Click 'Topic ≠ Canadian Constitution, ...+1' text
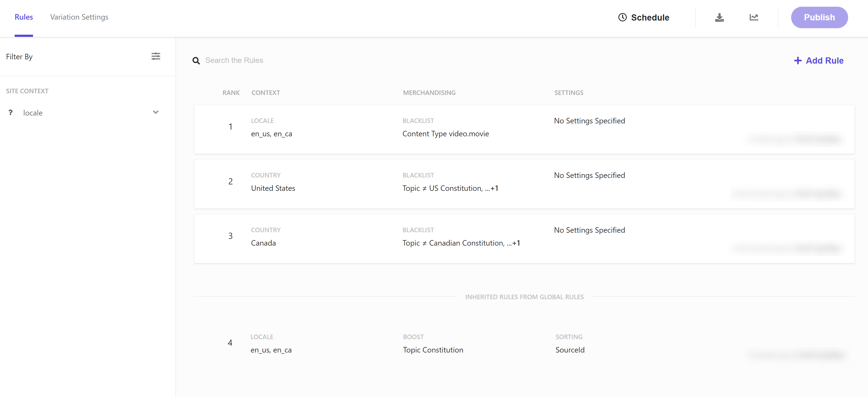This screenshot has width=868, height=397. [461, 243]
